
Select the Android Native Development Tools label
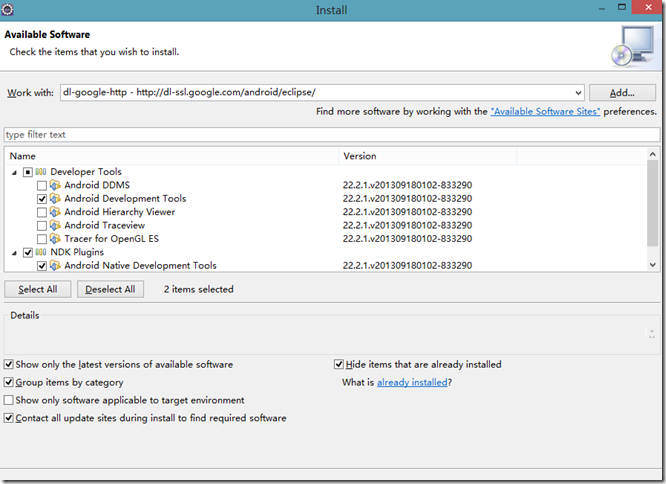click(x=141, y=265)
